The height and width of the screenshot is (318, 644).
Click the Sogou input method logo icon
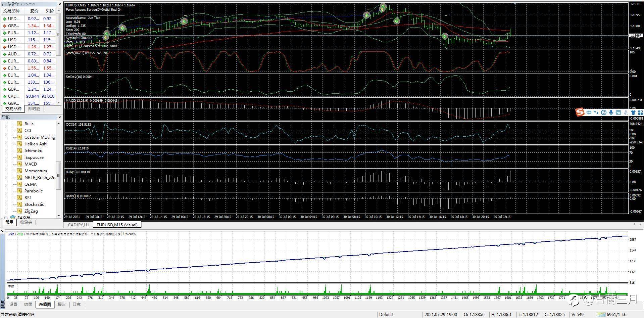point(580,112)
